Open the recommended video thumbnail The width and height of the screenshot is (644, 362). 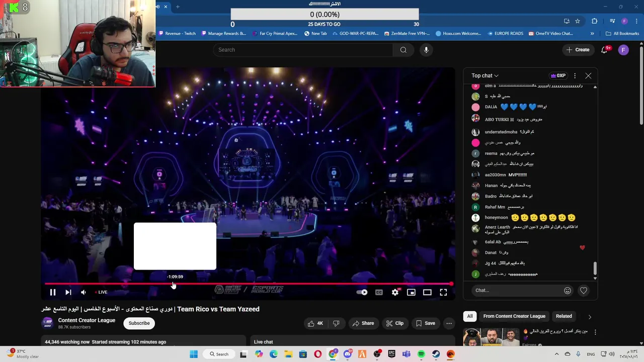(491, 337)
